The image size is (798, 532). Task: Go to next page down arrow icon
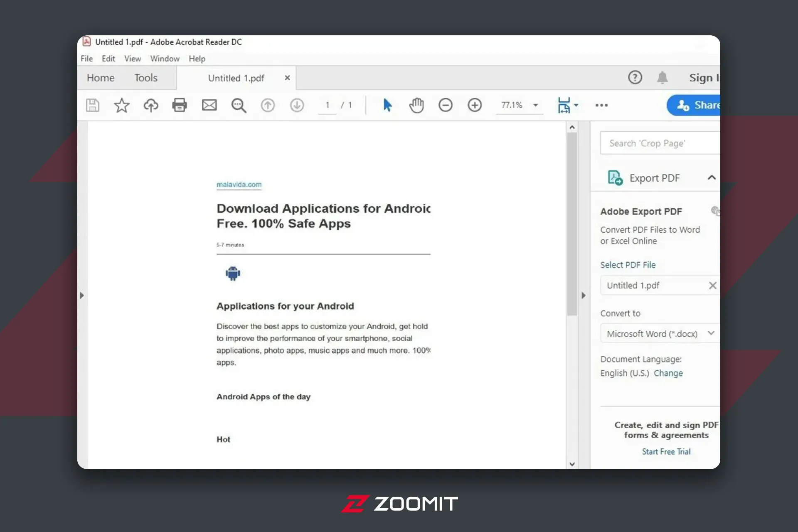(297, 105)
